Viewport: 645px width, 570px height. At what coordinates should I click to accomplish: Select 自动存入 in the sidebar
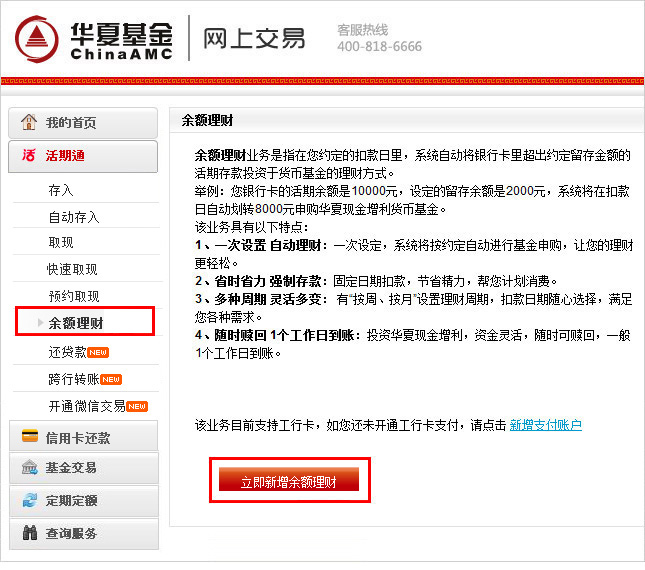[74, 217]
